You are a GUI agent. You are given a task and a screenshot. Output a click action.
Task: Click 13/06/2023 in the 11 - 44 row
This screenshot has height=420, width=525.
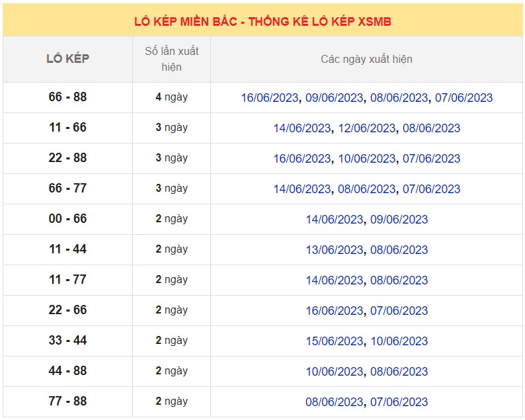click(335, 250)
